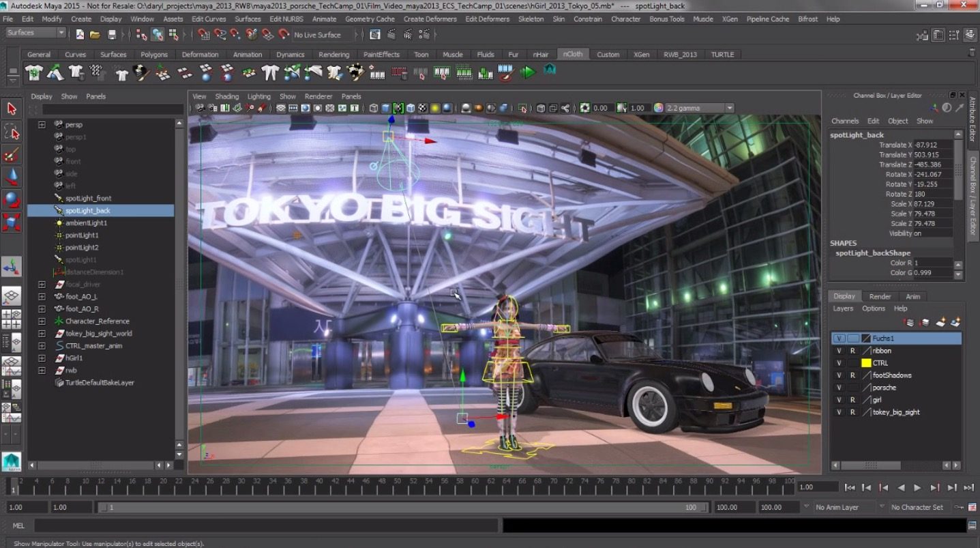Expand the focal_driver outliner node
The image size is (980, 548).
coord(42,285)
